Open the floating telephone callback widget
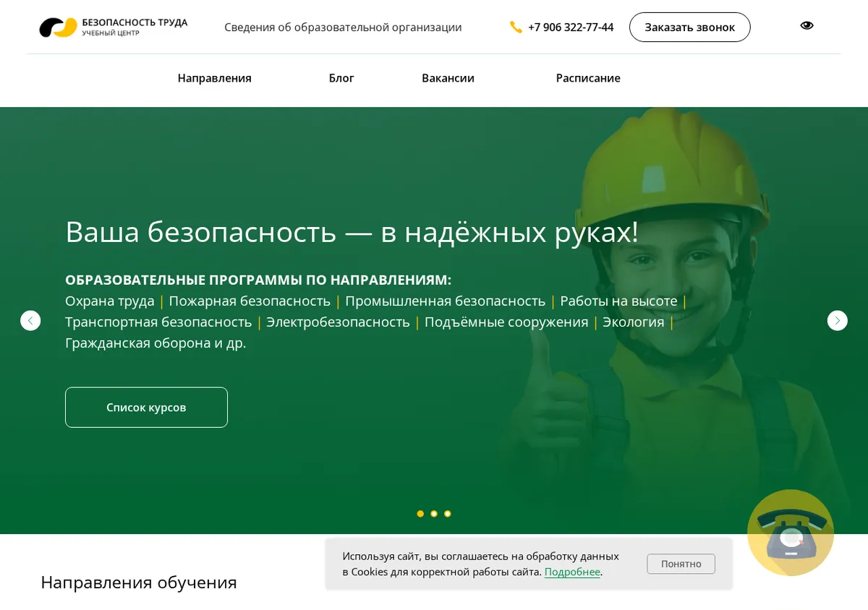Screen dimensions: 868x610 [791, 533]
